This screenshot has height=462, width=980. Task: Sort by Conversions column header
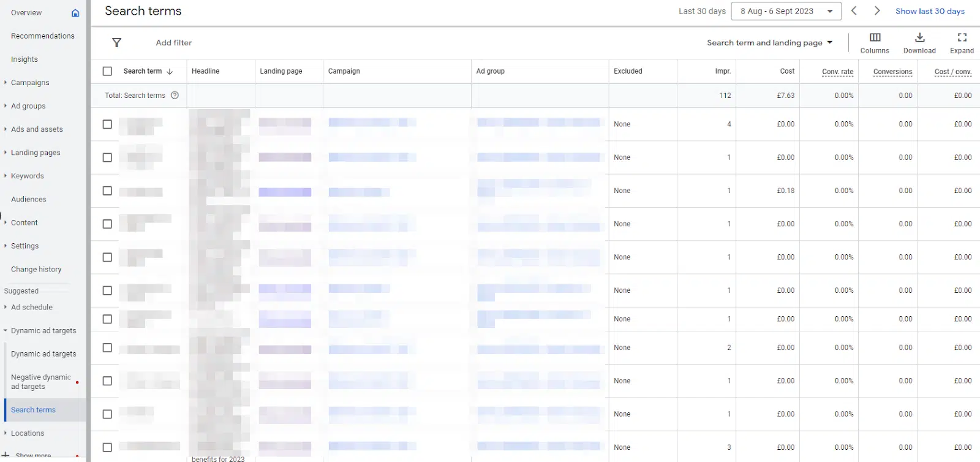coord(892,72)
